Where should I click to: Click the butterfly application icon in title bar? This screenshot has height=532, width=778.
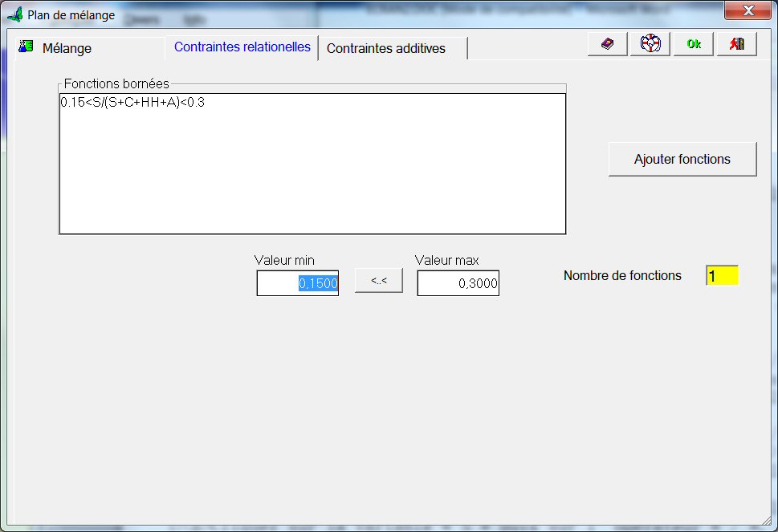tap(14, 14)
